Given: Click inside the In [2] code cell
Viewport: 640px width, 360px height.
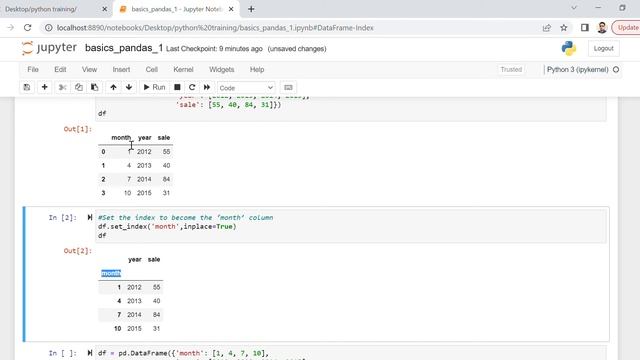Looking at the screenshot, I should tap(351, 227).
